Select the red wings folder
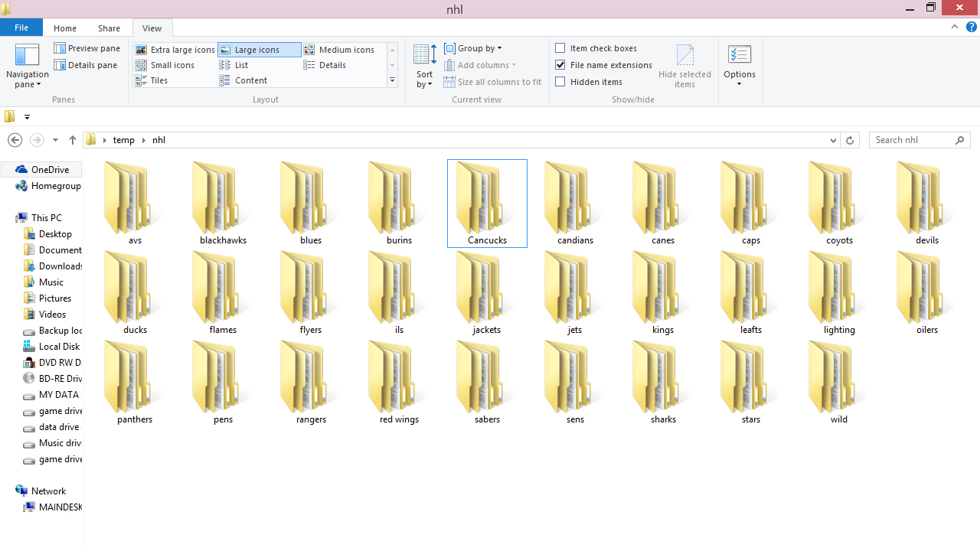Image resolution: width=980 pixels, height=551 pixels. (399, 382)
